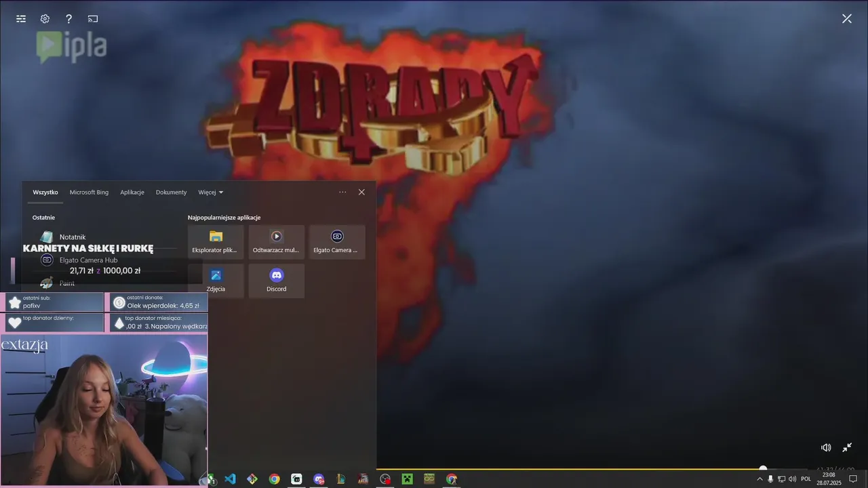
Task: Open Visual Studio Code from taskbar
Action: pyautogui.click(x=230, y=479)
